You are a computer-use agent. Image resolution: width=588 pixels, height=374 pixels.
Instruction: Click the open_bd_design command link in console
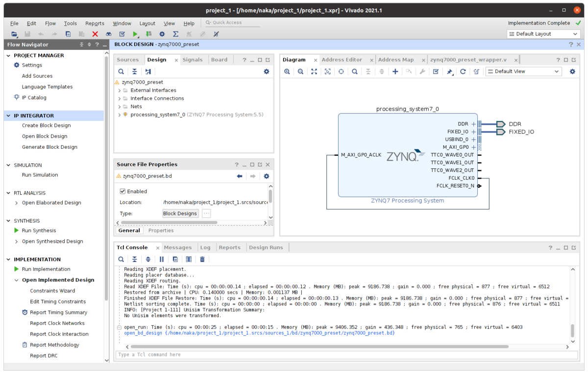point(259,333)
